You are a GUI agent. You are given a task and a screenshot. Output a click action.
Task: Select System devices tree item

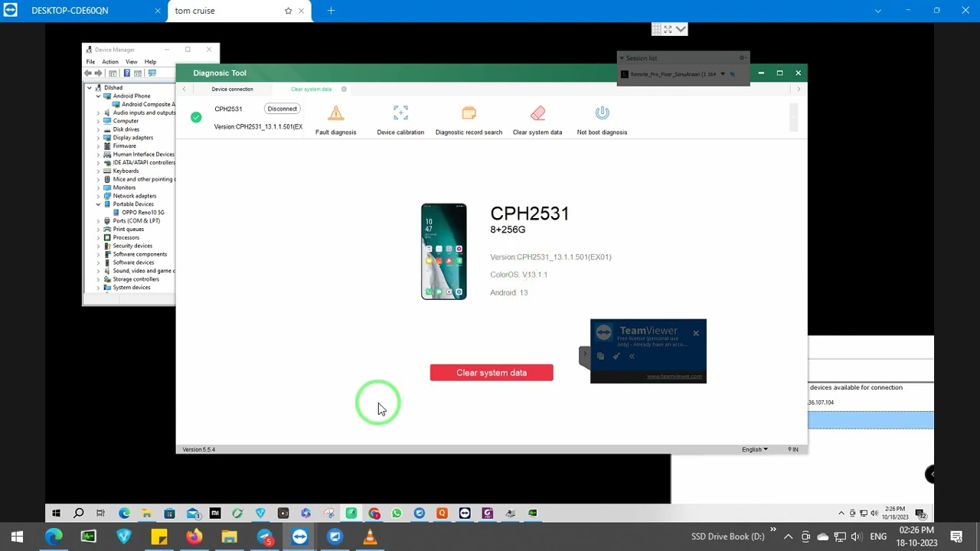point(132,287)
